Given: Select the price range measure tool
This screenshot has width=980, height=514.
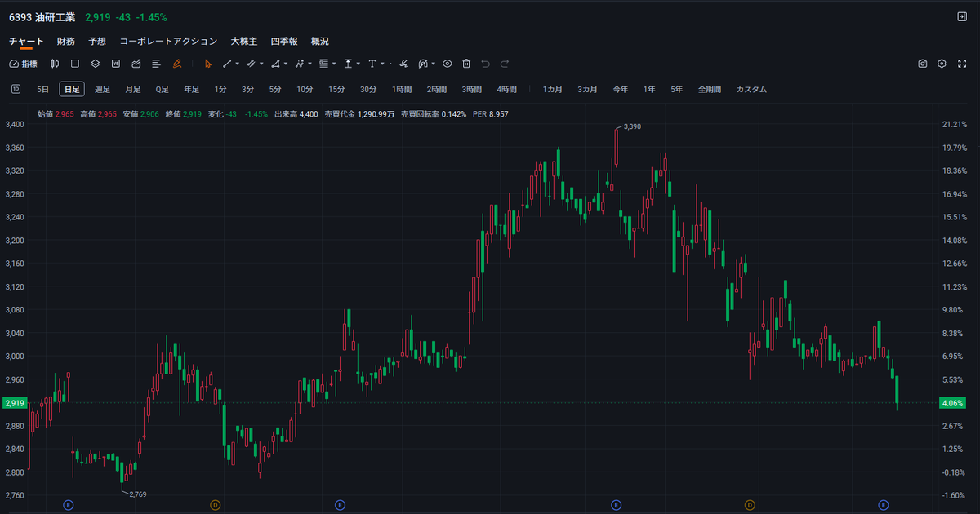Looking at the screenshot, I should click(x=348, y=64).
